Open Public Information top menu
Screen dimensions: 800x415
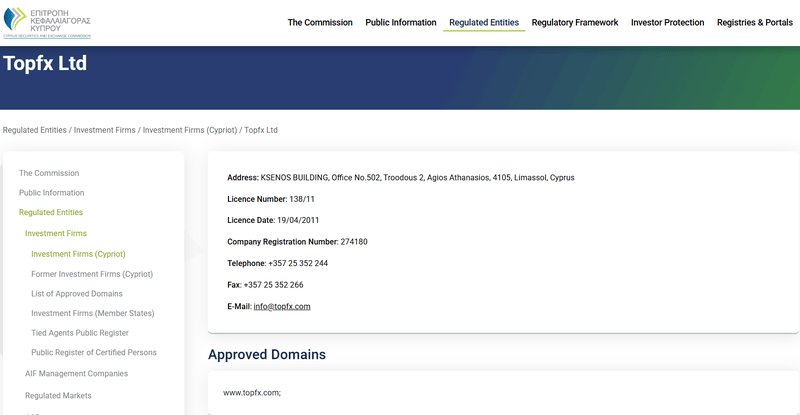tap(401, 22)
